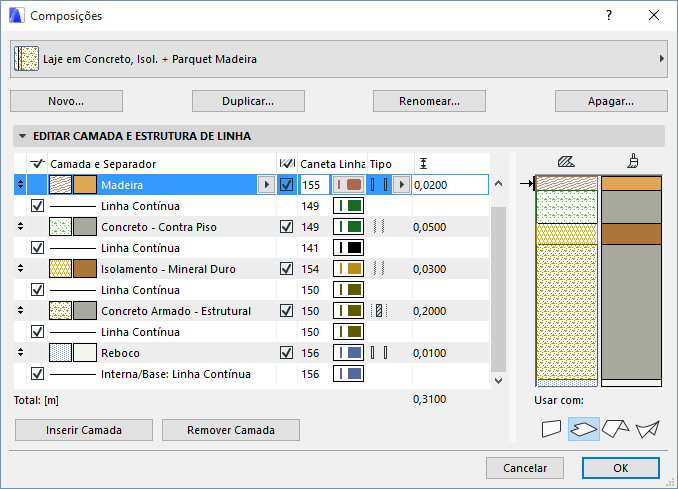This screenshot has height=489, width=678.
Task: Select the roof usage icon under Usar com
Action: (x=615, y=429)
